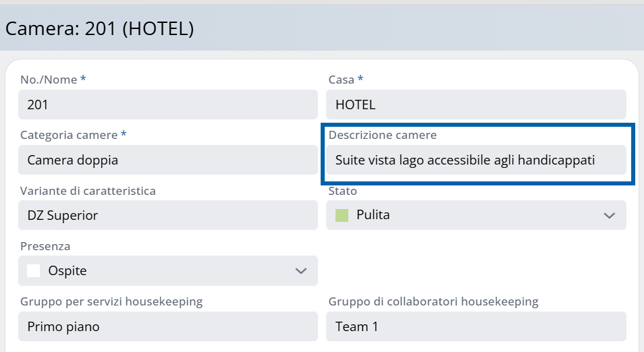Click the 'Categoria camere' label text
Viewport: 644px width, 352px height.
click(x=69, y=135)
